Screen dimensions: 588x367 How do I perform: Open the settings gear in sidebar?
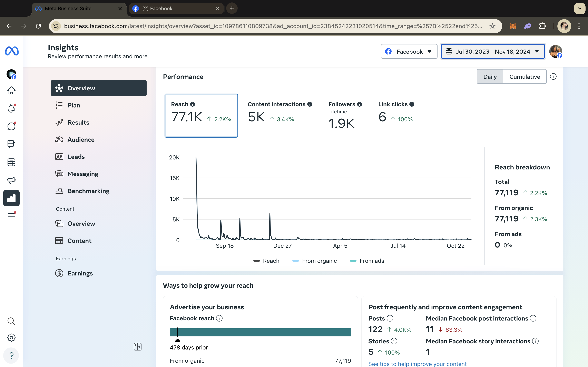11,338
